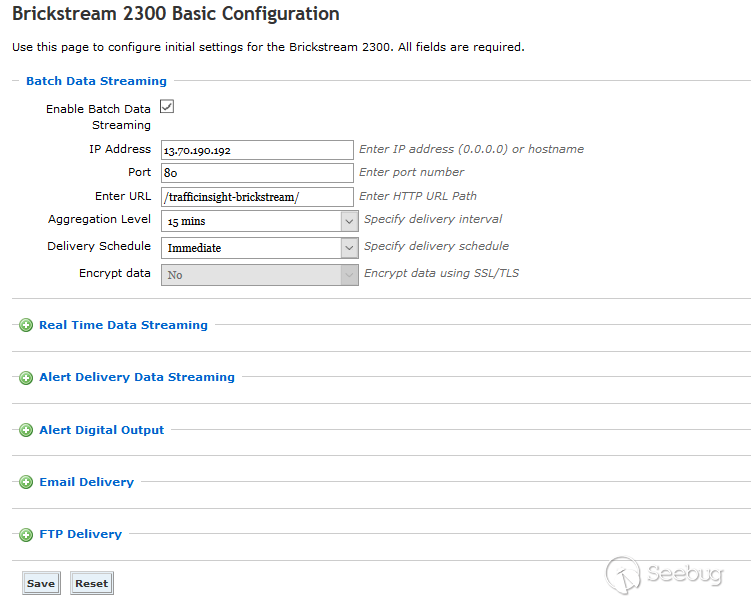Click the Seebug watermark logo
This screenshot has width=751, height=602.
click(x=665, y=574)
